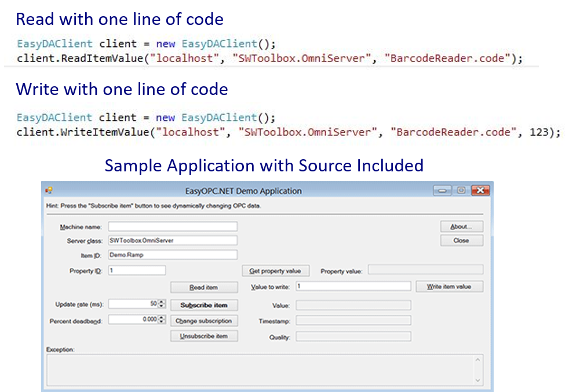Viewport: 569px width, 392px height.
Task: Open the About dialog
Action: (461, 226)
